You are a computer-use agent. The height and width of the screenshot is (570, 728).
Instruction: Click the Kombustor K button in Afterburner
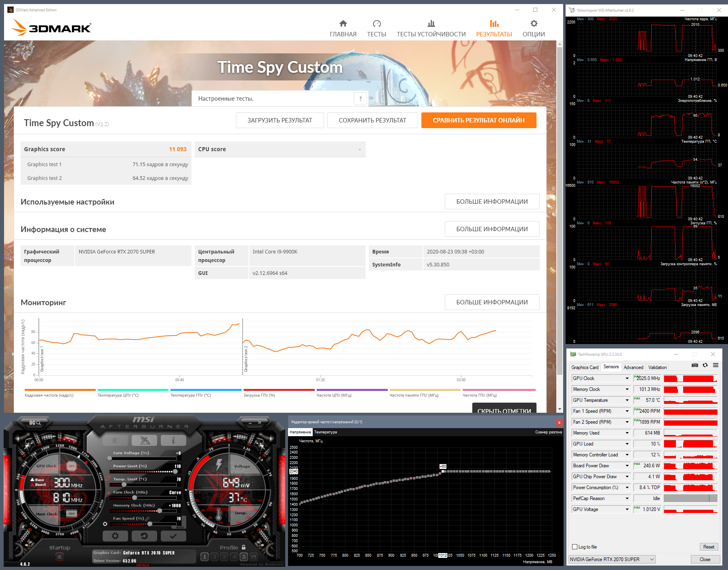tap(116, 440)
